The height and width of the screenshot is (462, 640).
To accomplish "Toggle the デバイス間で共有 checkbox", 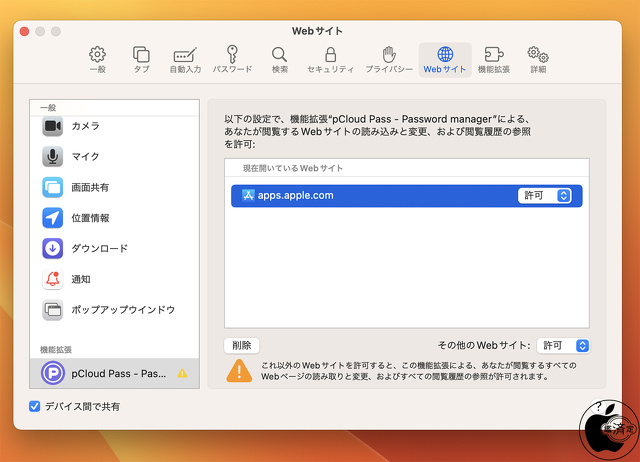I will 35,406.
